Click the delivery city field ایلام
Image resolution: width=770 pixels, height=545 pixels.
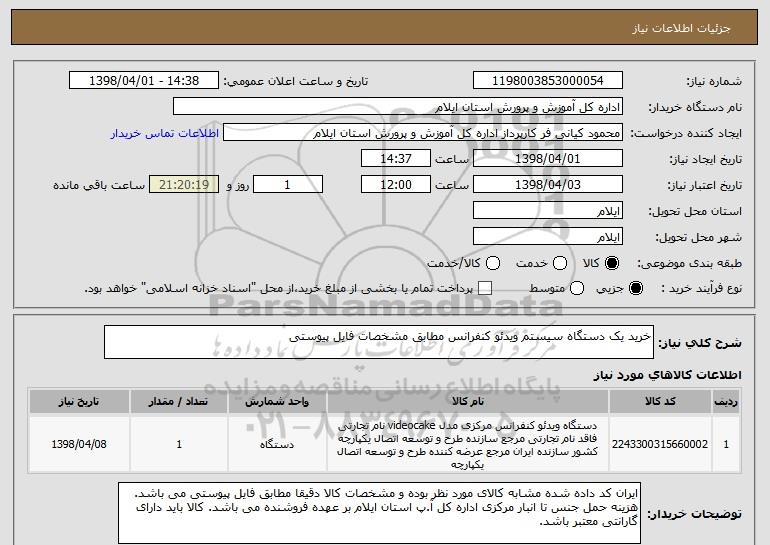[548, 237]
